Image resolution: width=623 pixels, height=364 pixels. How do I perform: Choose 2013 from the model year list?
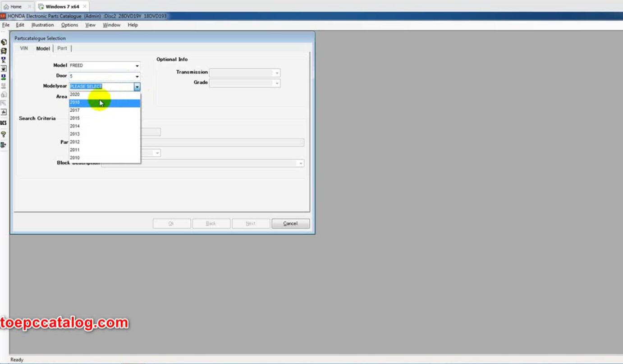point(105,134)
